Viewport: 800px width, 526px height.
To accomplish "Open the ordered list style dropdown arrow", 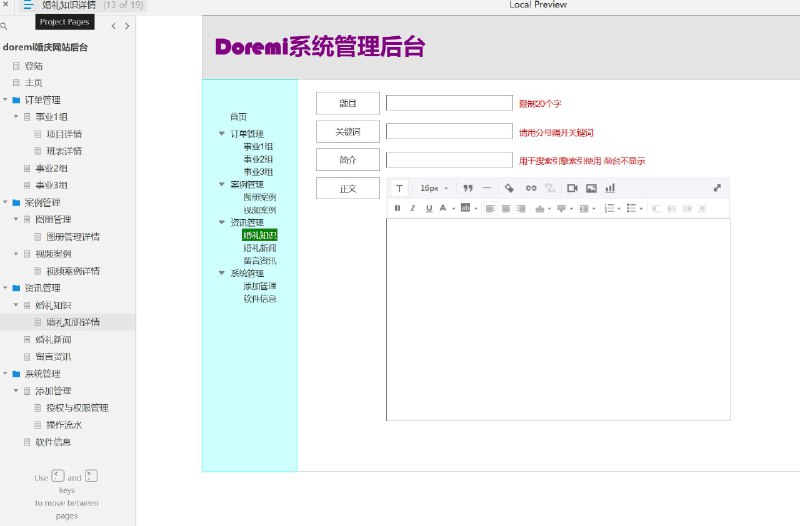I will point(619,209).
